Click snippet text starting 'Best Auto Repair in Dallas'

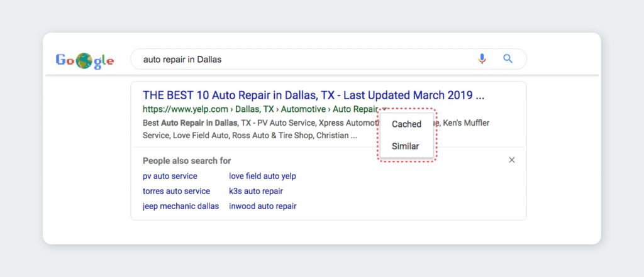pyautogui.click(x=316, y=122)
